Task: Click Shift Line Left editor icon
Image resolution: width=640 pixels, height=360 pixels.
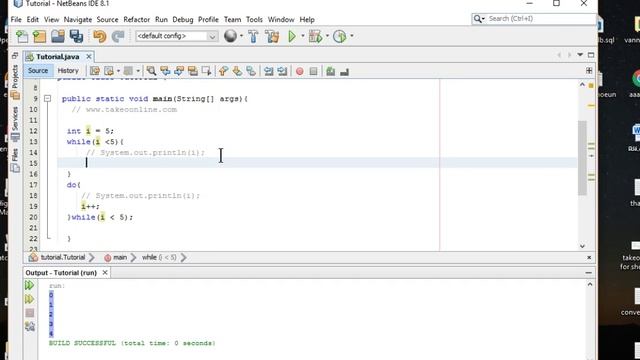Action: [268, 71]
